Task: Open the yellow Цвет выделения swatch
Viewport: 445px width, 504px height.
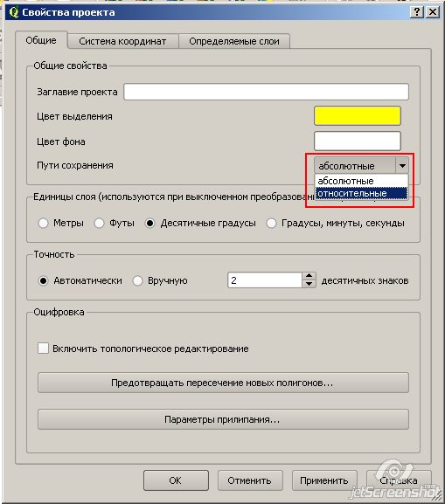Action: (358, 115)
